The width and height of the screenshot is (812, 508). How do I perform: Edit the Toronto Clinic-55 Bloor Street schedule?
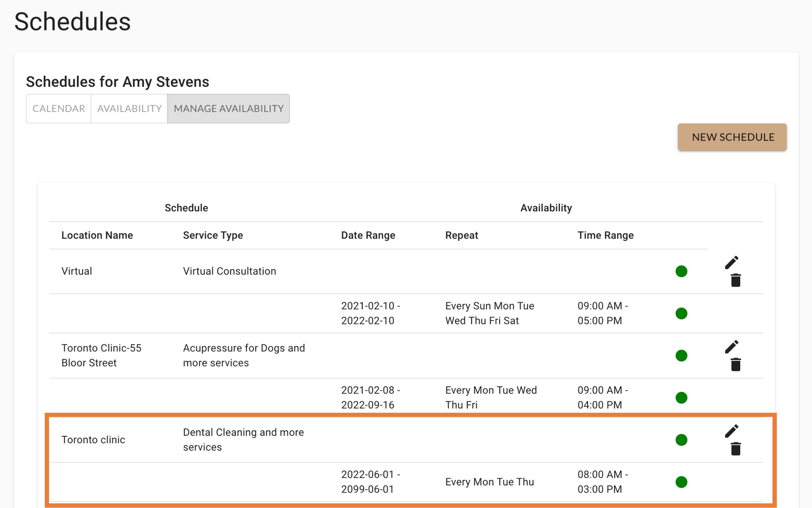[732, 347]
